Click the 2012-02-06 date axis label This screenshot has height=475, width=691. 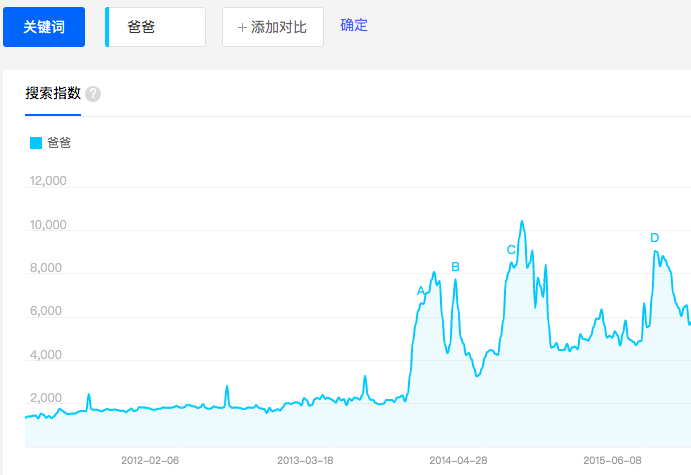pyautogui.click(x=150, y=460)
